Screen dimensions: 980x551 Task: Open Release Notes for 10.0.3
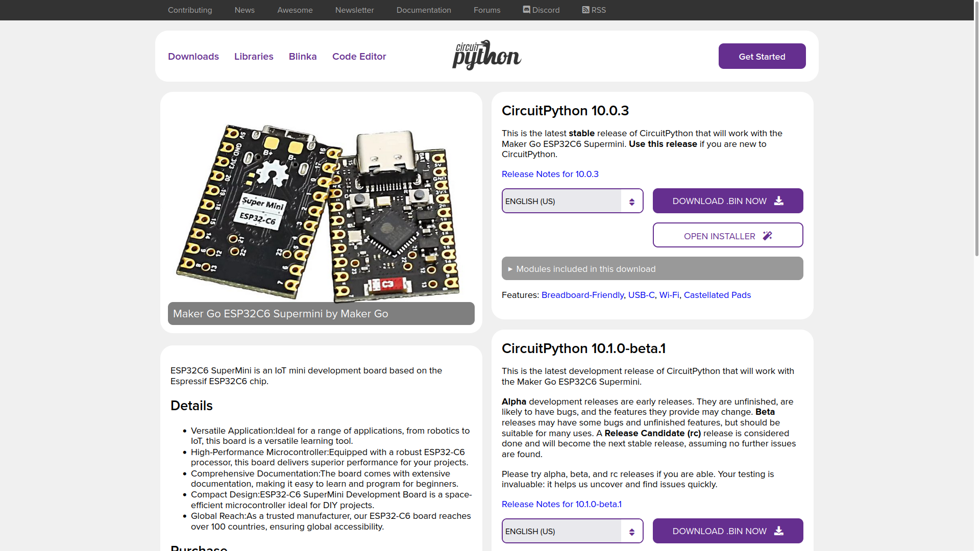pyautogui.click(x=550, y=174)
